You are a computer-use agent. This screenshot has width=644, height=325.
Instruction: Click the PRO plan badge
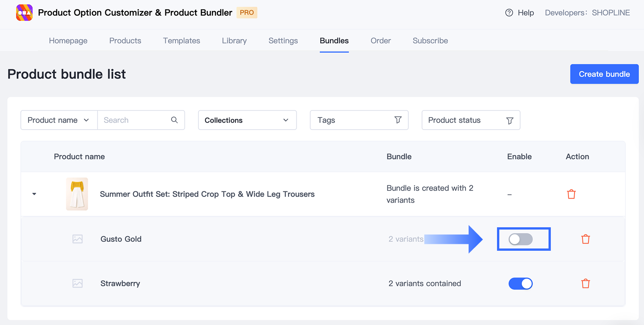[x=247, y=12]
